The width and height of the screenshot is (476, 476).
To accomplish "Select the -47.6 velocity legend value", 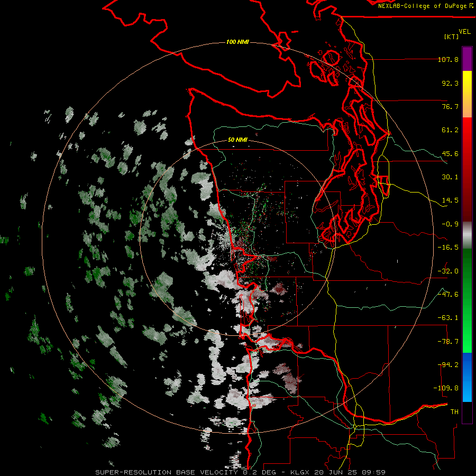I will pos(448,295).
